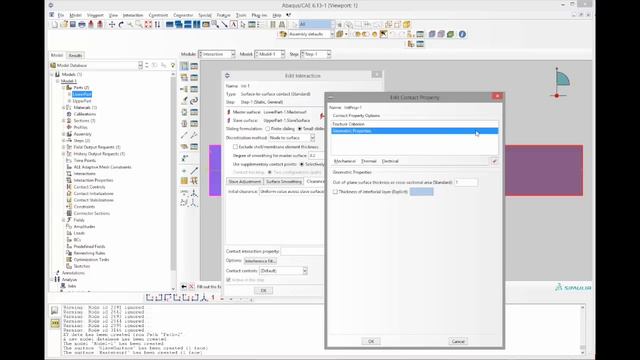The image size is (640, 360).
Task: Click the back arrow icon in prompt area
Action: (x=184, y=287)
